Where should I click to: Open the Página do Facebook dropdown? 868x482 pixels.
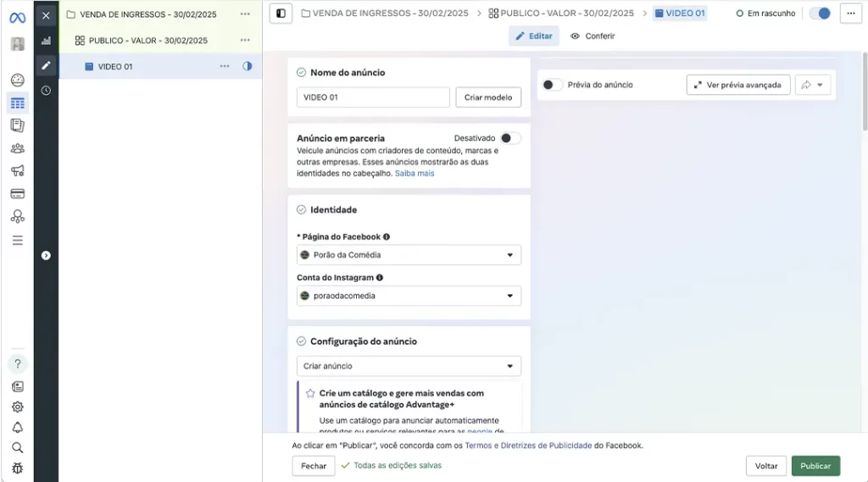tap(409, 255)
